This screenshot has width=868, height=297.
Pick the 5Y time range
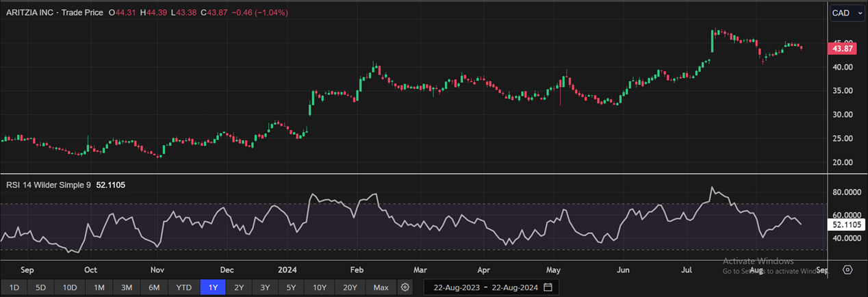(292, 287)
